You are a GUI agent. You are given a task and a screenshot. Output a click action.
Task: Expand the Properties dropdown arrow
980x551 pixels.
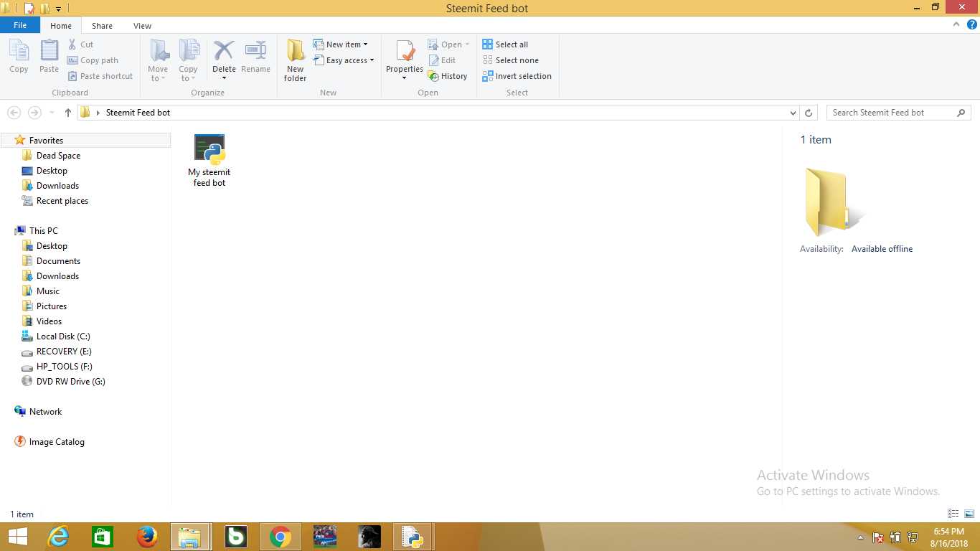click(x=405, y=78)
